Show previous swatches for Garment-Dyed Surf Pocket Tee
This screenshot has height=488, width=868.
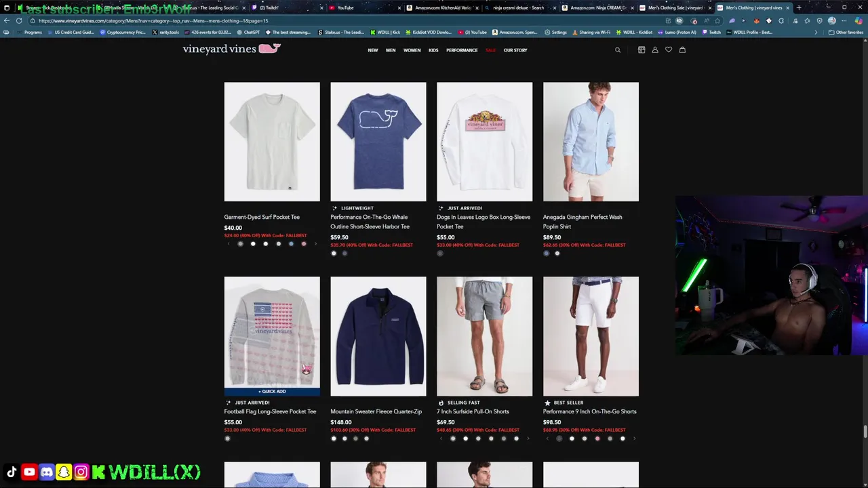228,244
